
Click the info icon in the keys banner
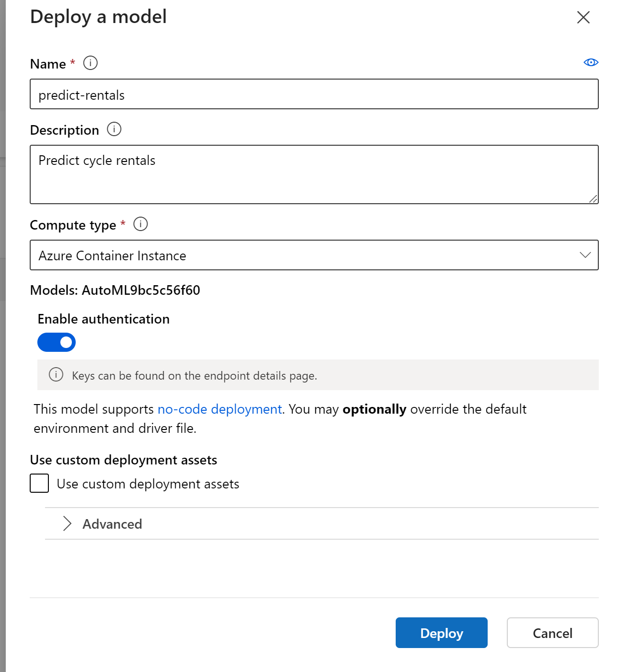(56, 375)
